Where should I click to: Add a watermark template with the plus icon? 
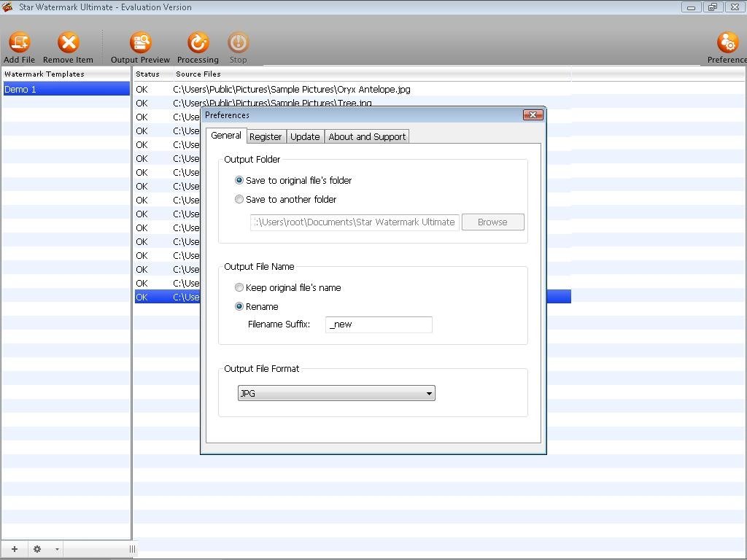15,549
